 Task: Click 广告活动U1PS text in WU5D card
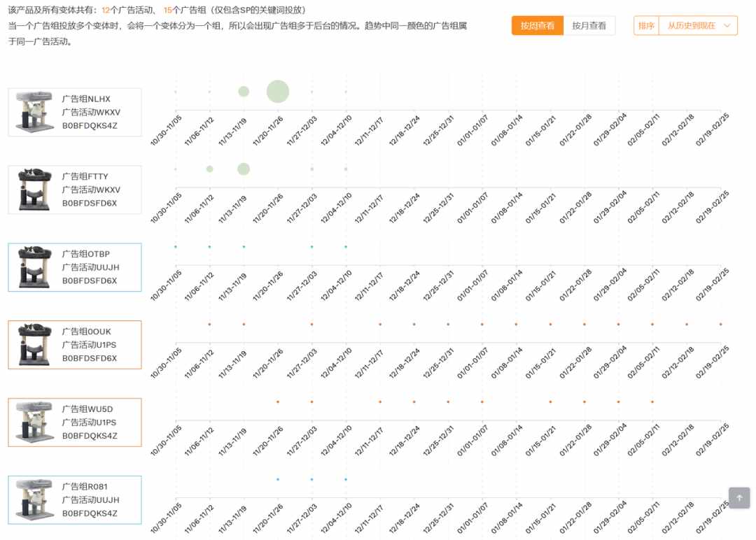click(89, 422)
